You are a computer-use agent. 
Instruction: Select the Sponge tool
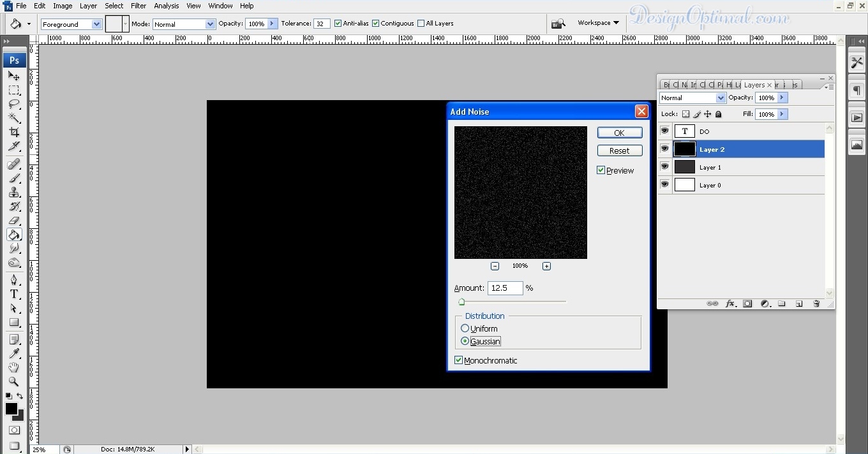14,263
